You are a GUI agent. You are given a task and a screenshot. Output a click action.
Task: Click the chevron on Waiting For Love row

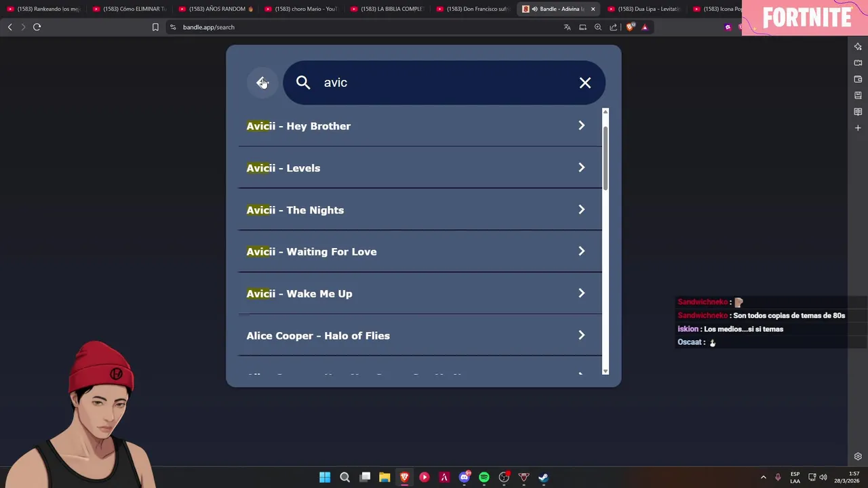(x=581, y=251)
